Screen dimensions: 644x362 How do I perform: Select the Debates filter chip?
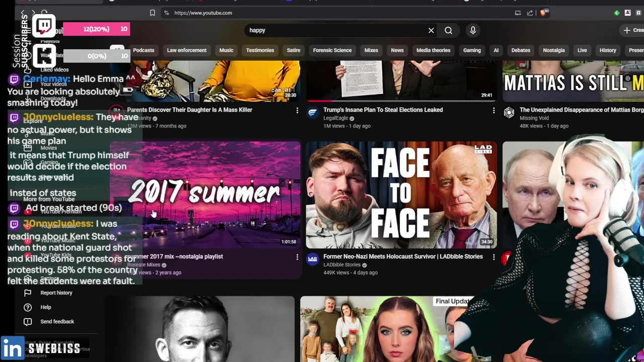click(x=521, y=50)
